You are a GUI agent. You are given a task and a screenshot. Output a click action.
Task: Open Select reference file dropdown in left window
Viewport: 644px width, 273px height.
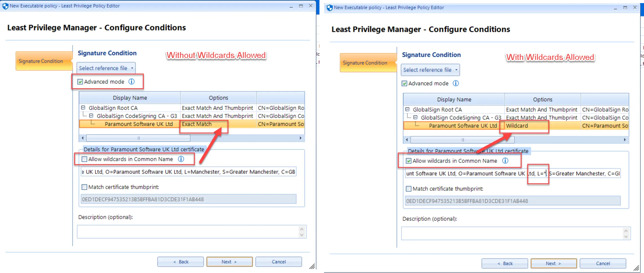click(106, 68)
